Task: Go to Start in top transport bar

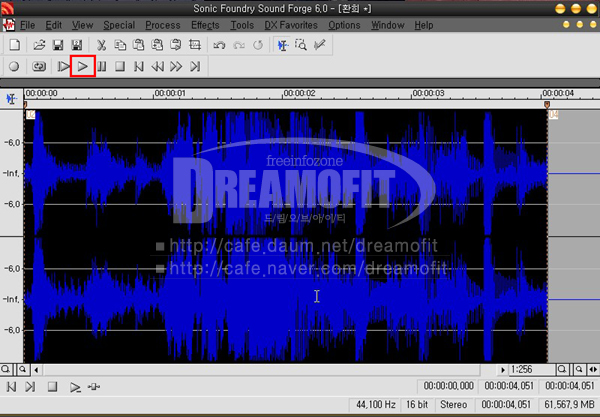Action: [x=139, y=67]
